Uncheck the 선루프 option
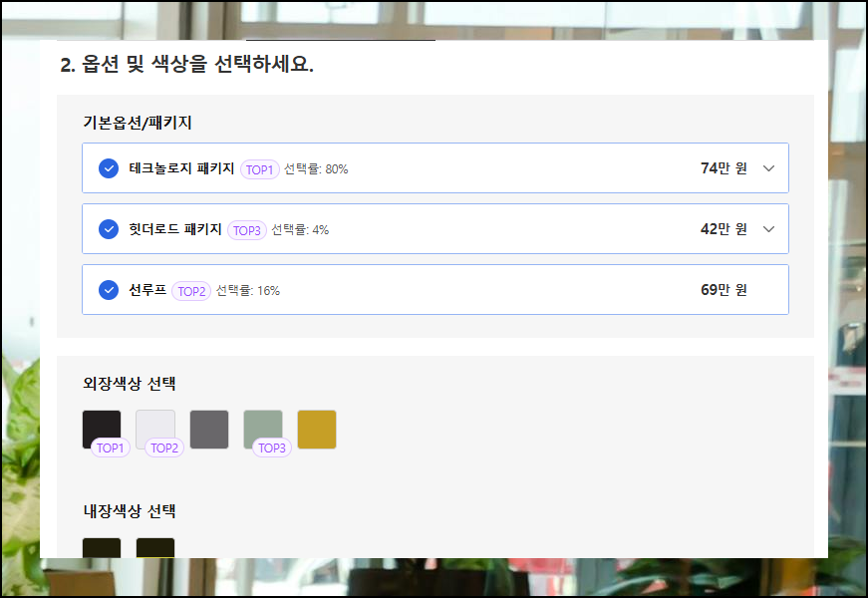868x598 pixels. [109, 290]
